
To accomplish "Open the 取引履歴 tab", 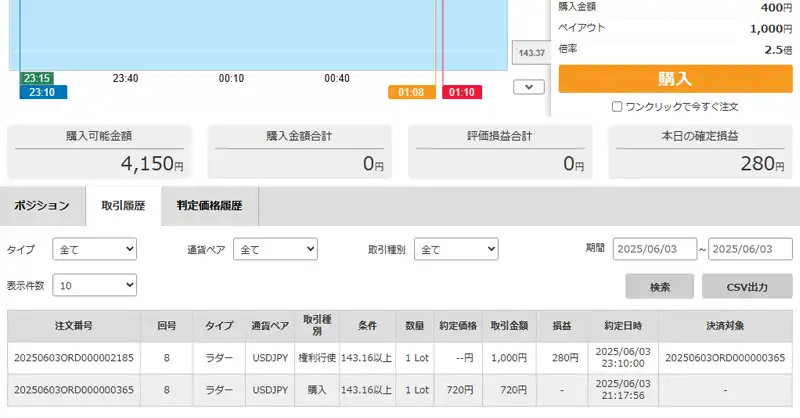I will [124, 206].
